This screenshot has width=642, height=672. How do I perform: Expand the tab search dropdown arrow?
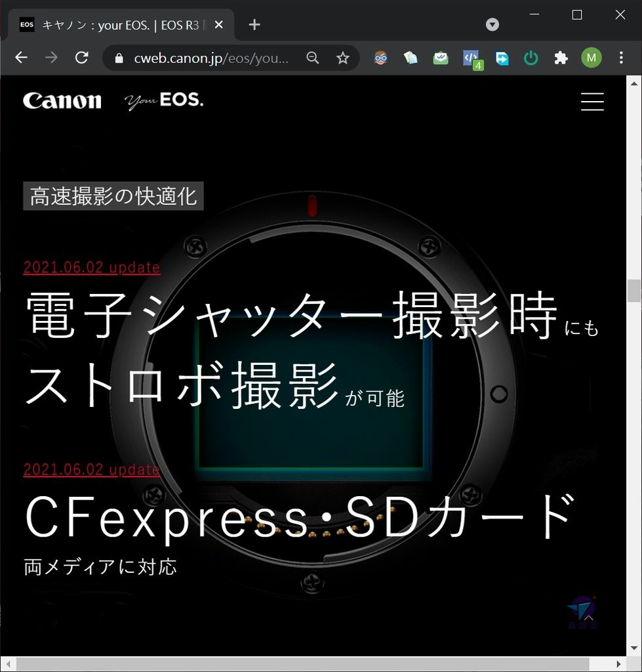[x=492, y=24]
